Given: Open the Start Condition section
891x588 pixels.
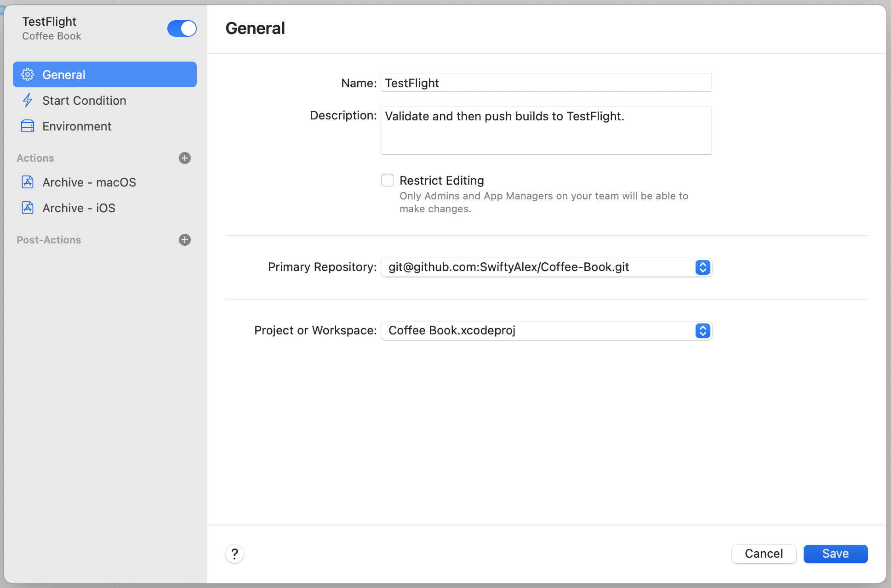Looking at the screenshot, I should [105, 100].
